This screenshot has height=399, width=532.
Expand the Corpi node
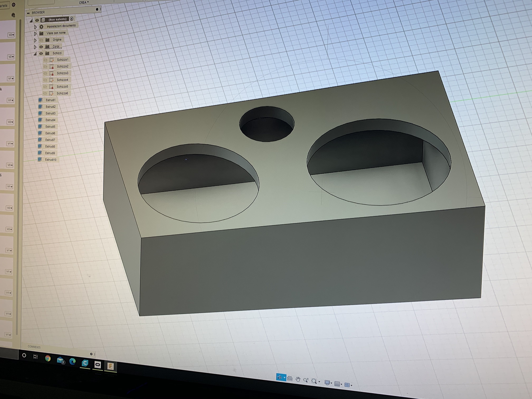(x=35, y=47)
